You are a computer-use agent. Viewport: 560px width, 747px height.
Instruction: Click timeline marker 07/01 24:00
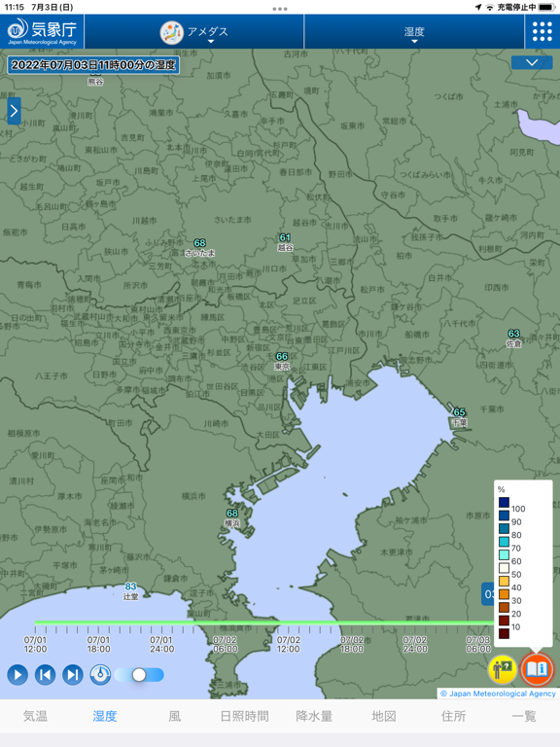click(x=162, y=644)
